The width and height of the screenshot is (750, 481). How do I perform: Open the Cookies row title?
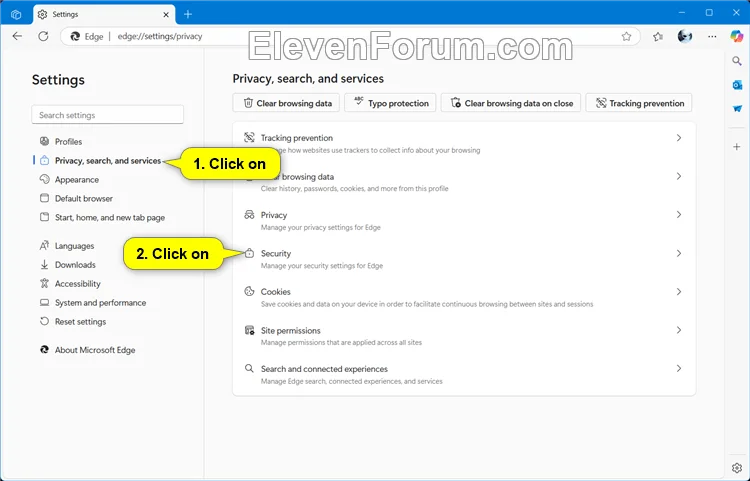point(276,292)
